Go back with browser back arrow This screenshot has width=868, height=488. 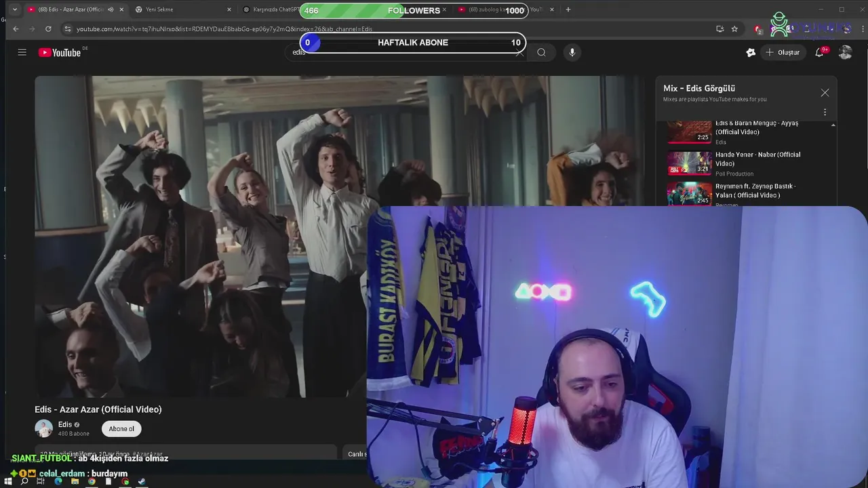point(16,29)
